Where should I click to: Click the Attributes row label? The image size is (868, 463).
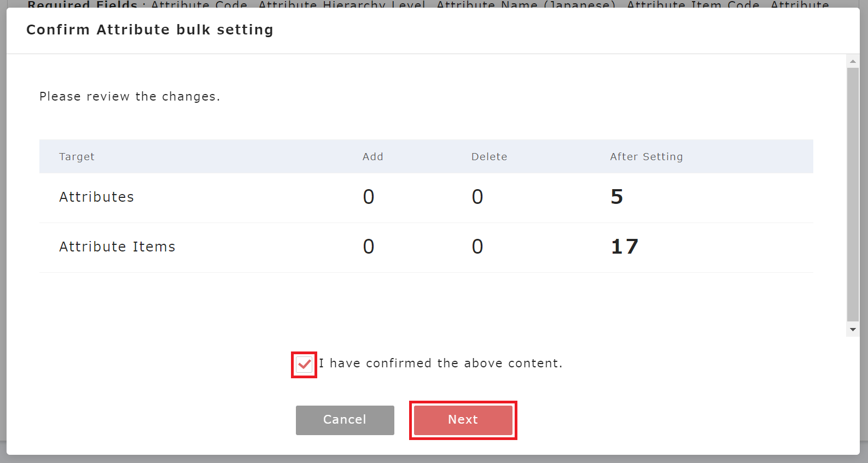[96, 197]
